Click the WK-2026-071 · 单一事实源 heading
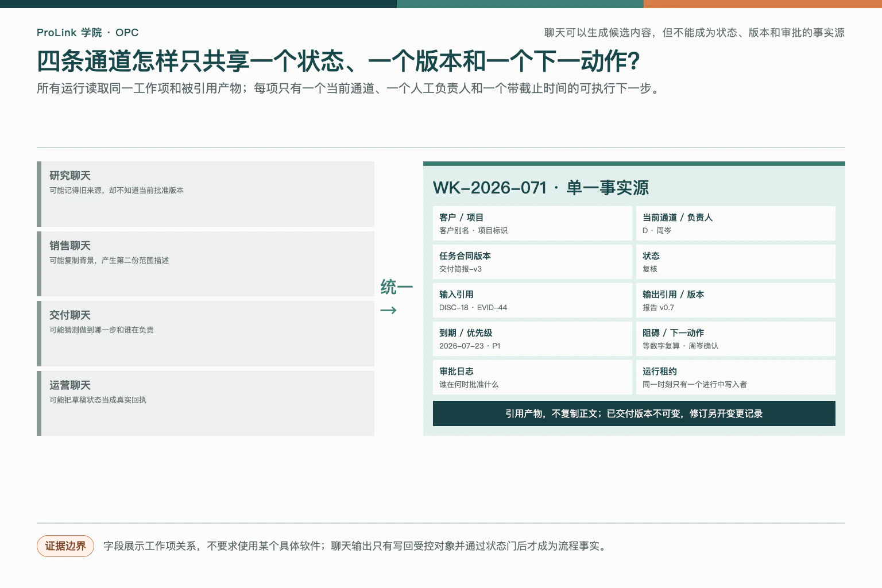The height and width of the screenshot is (588, 882). click(541, 188)
